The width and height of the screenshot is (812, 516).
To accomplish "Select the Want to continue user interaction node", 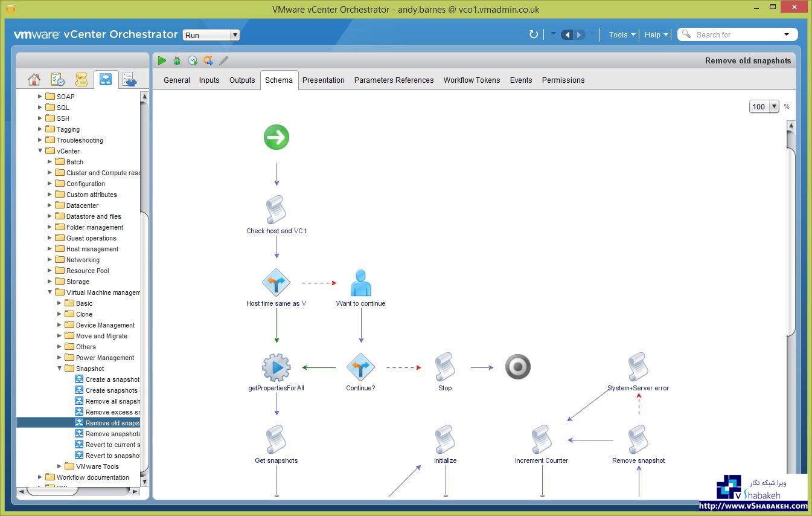I will coord(361,282).
